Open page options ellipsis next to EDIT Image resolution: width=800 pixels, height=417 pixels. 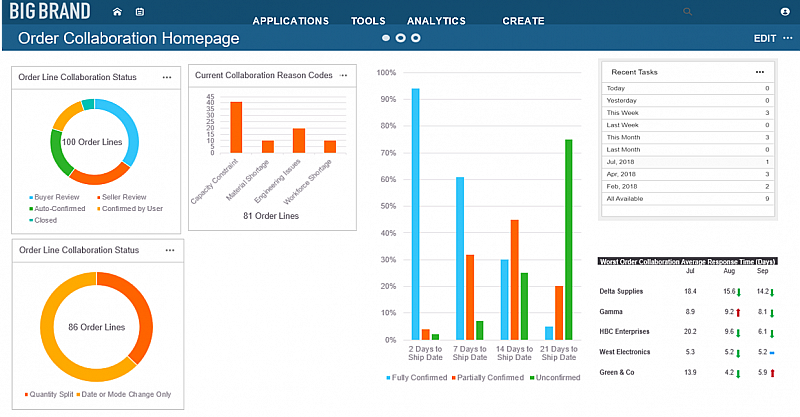(787, 38)
